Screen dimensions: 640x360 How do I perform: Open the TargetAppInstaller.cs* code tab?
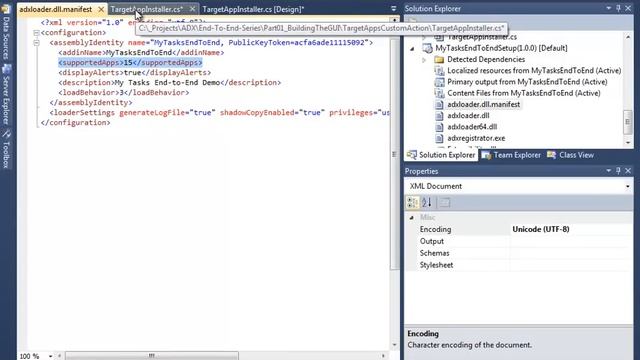click(147, 9)
